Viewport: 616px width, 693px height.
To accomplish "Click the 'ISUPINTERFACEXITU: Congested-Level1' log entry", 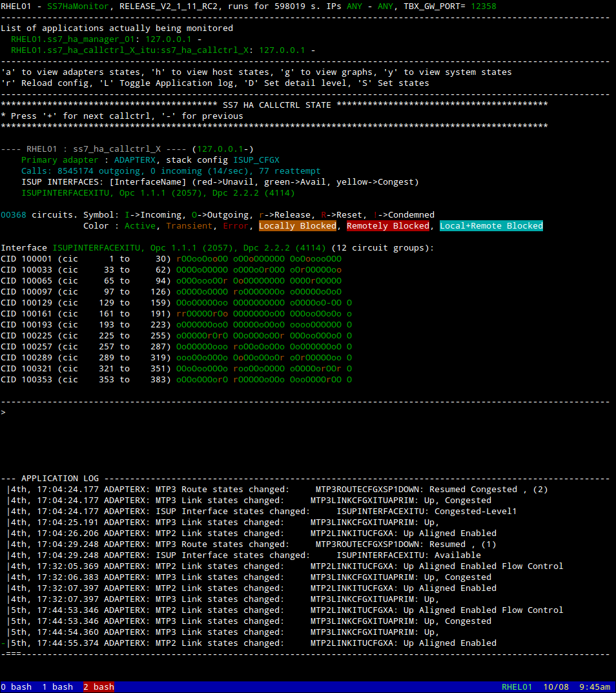I will [x=262, y=512].
